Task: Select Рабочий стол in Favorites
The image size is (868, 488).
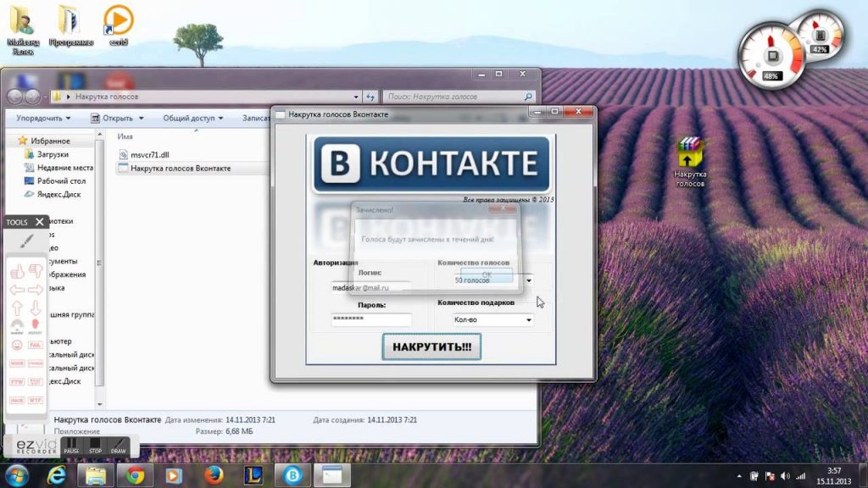Action: [x=60, y=180]
